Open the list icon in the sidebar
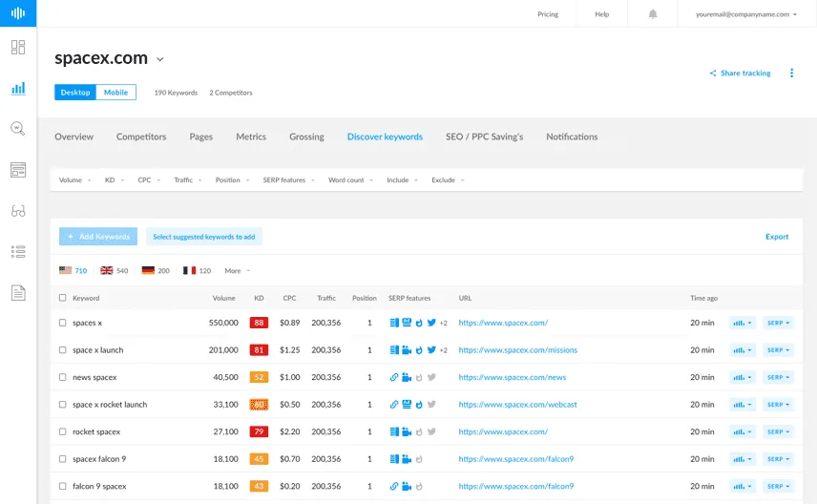This screenshot has width=817, height=504. 18,252
